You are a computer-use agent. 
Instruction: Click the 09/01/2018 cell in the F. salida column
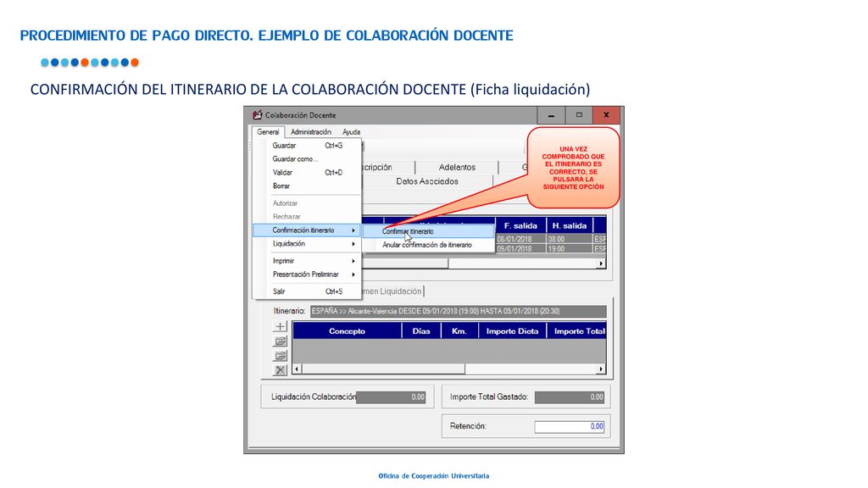(x=520, y=249)
